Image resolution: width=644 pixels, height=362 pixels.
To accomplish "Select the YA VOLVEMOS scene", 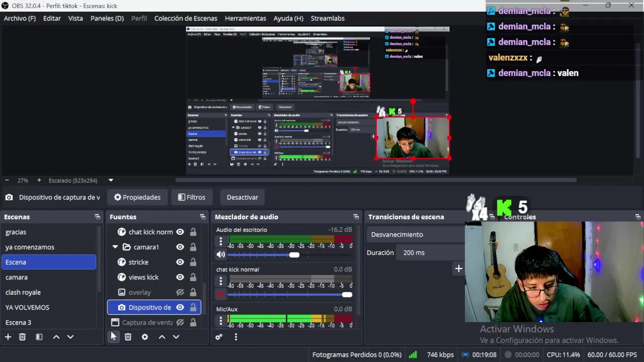I will click(49, 307).
